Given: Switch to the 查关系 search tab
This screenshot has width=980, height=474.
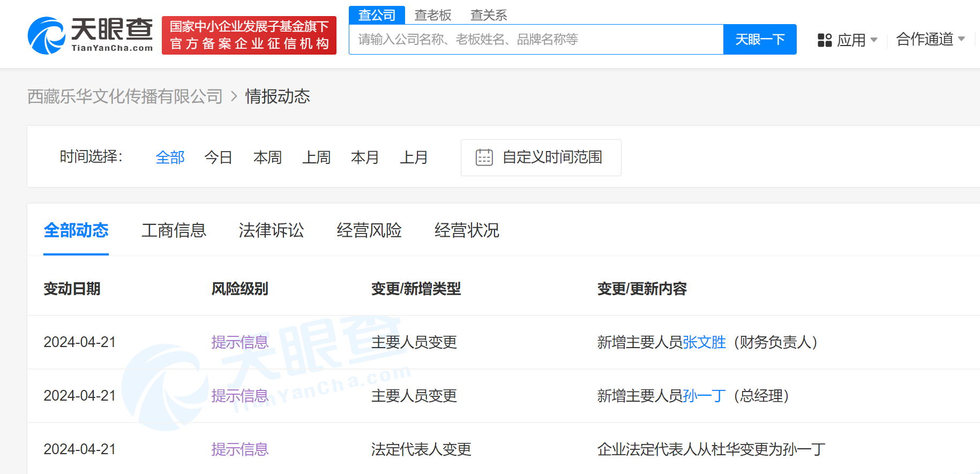Looking at the screenshot, I should [488, 15].
